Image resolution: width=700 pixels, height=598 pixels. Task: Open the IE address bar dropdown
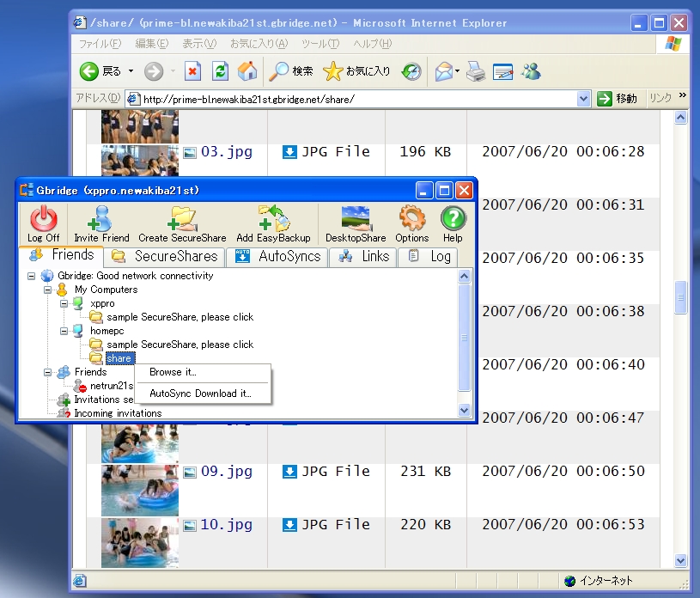[583, 99]
